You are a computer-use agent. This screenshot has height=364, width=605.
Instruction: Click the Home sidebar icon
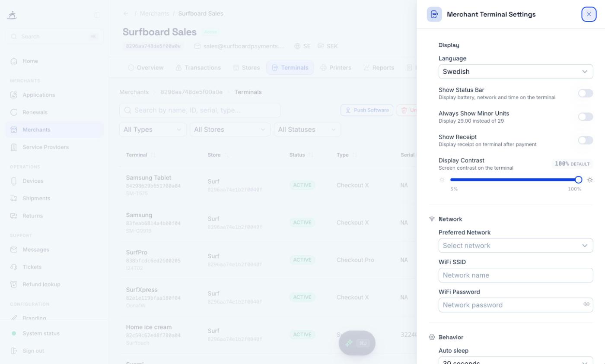(x=14, y=61)
